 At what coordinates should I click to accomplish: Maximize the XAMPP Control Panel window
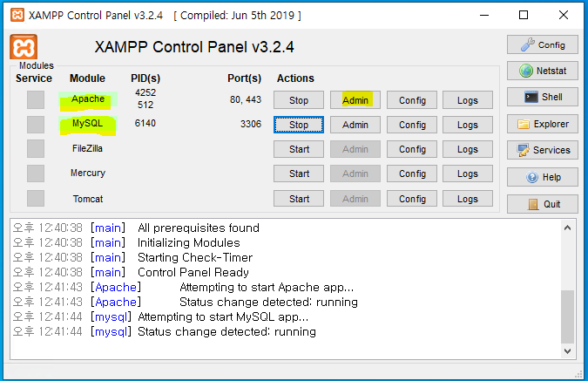(524, 15)
